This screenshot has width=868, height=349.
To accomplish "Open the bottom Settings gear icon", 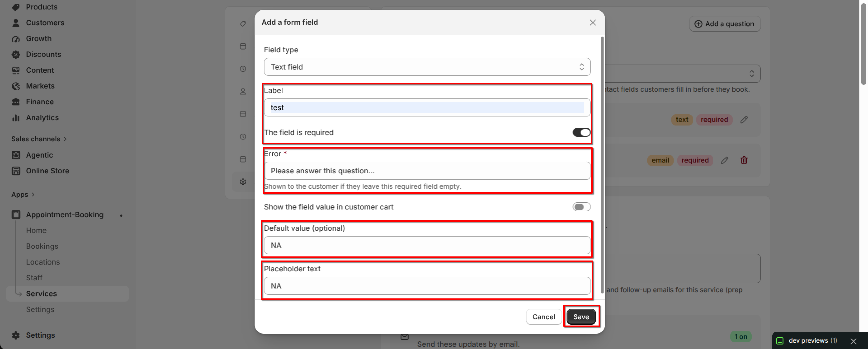I will coord(16,335).
